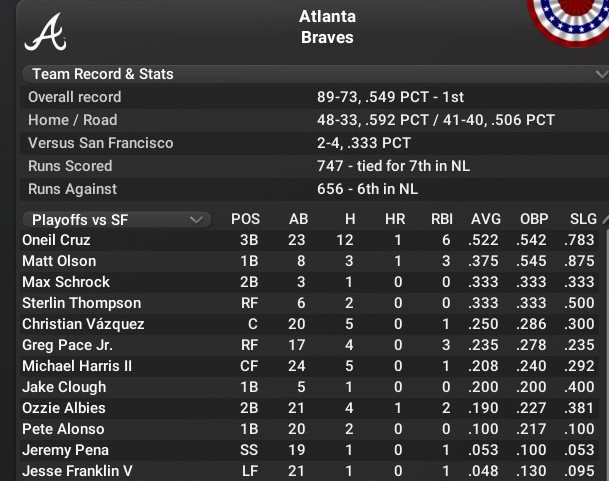Click on Michael Harris II
Viewport: 609px width, 481px height.
[77, 366]
